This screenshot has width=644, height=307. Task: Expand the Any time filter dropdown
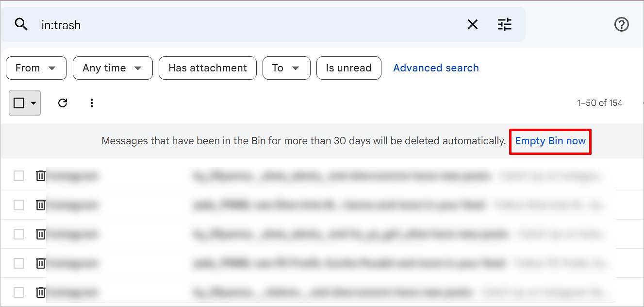click(113, 68)
